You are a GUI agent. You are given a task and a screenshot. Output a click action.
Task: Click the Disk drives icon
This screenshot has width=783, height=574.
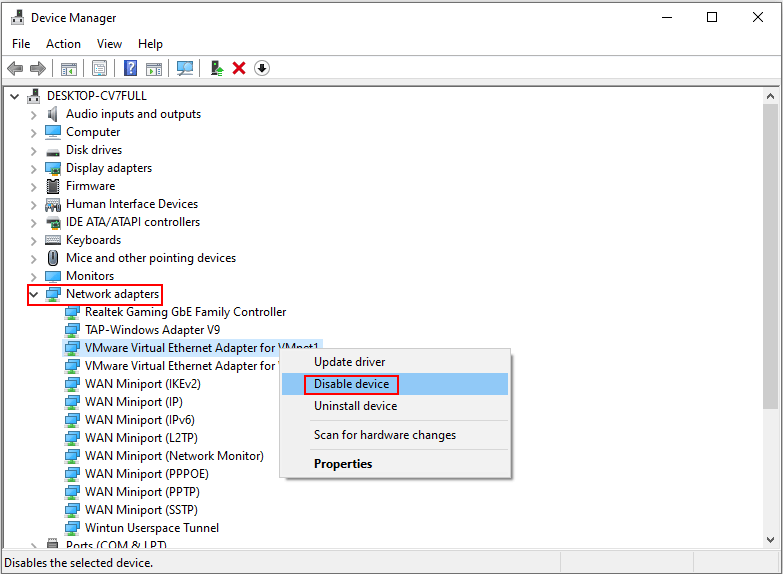pos(52,151)
